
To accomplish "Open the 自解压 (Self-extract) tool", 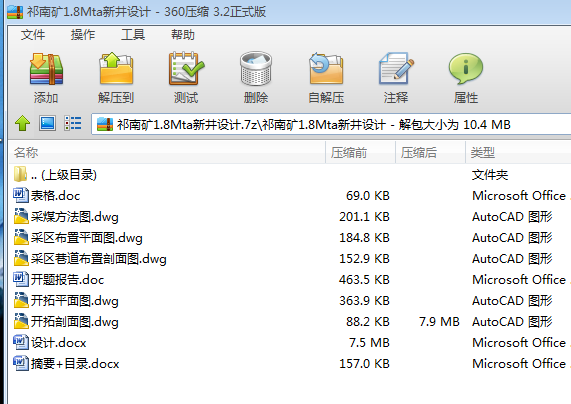I will pos(326,69).
